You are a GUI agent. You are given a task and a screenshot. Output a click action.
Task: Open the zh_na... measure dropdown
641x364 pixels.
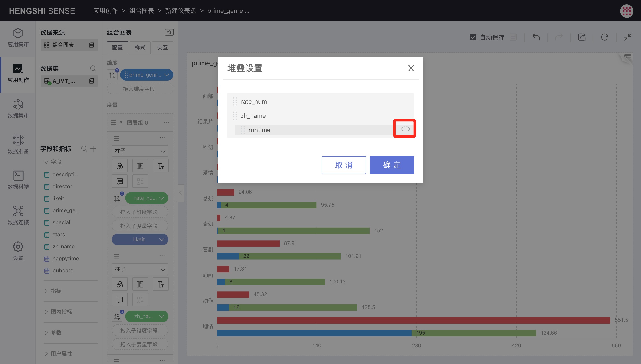click(162, 317)
